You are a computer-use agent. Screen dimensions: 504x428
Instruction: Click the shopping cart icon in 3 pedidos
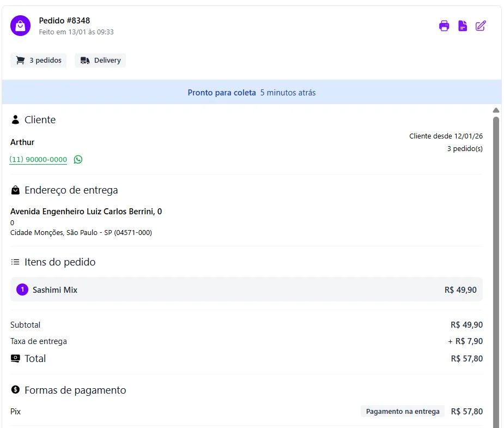click(x=20, y=60)
